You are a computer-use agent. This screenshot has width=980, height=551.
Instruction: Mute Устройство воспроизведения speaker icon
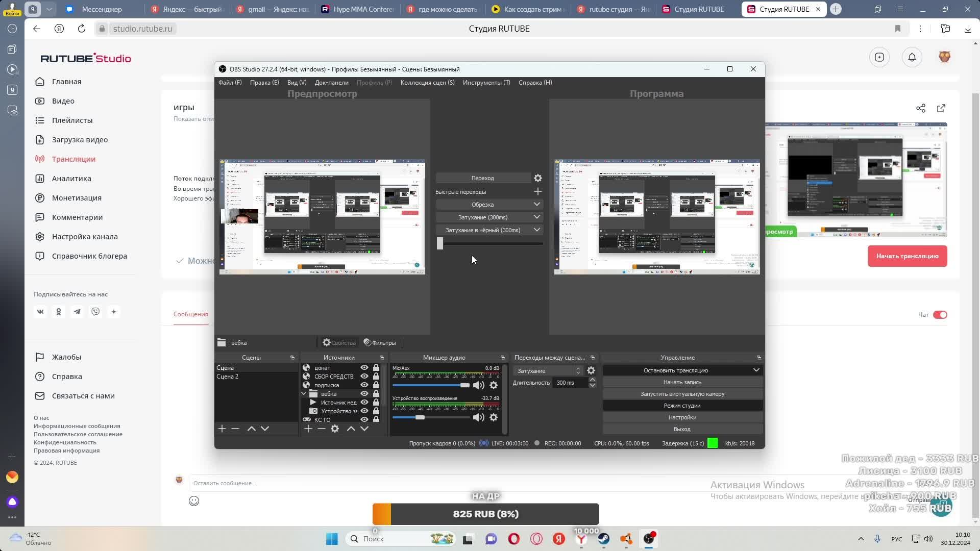coord(478,417)
